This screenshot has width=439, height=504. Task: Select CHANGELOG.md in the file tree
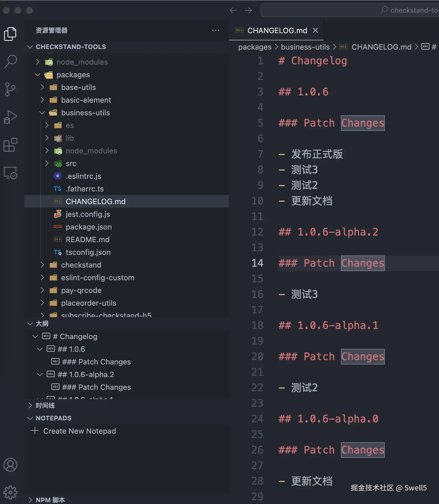[x=127, y=201]
